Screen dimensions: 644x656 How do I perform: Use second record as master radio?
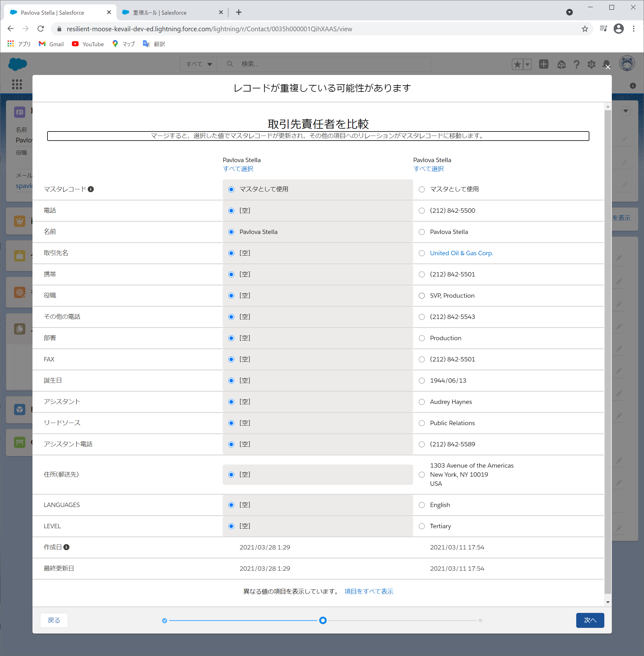tap(422, 189)
